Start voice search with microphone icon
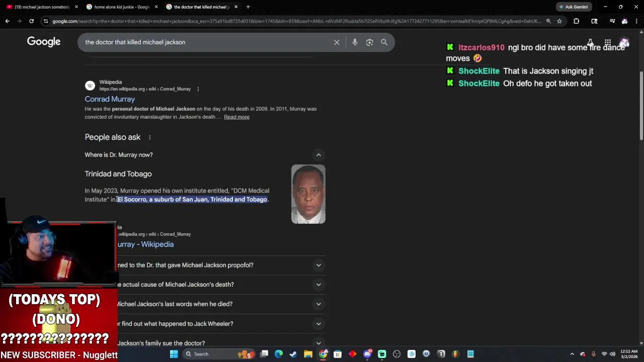The image size is (644, 362). tap(355, 42)
